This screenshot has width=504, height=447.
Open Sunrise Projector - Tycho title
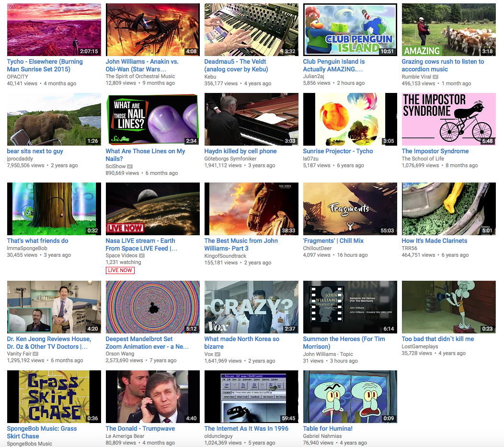[x=338, y=151]
